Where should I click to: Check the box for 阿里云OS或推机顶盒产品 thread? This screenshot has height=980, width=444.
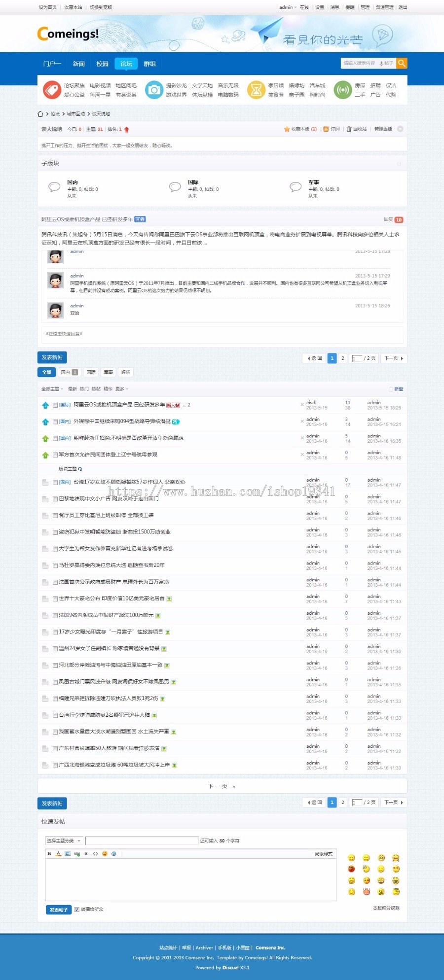pos(55,405)
